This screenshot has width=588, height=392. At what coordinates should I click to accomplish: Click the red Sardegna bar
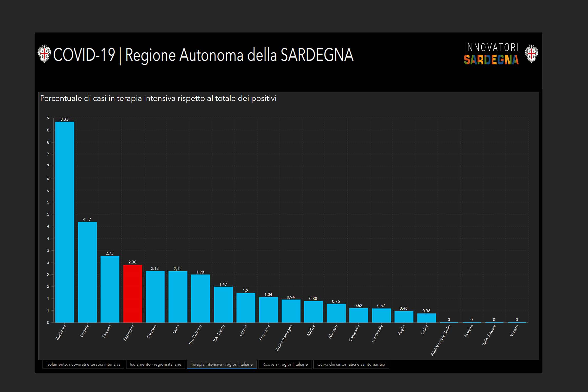pos(133,294)
